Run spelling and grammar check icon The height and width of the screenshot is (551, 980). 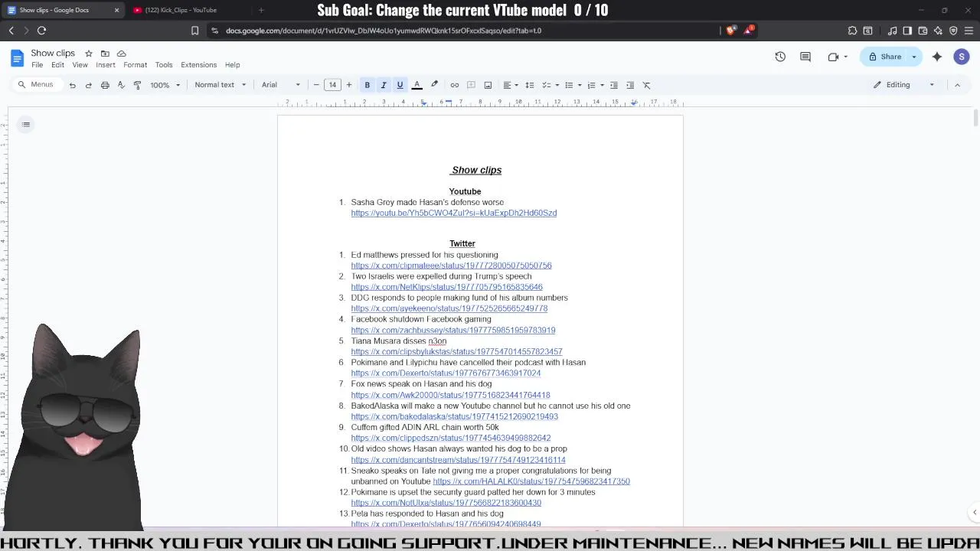pos(121,85)
